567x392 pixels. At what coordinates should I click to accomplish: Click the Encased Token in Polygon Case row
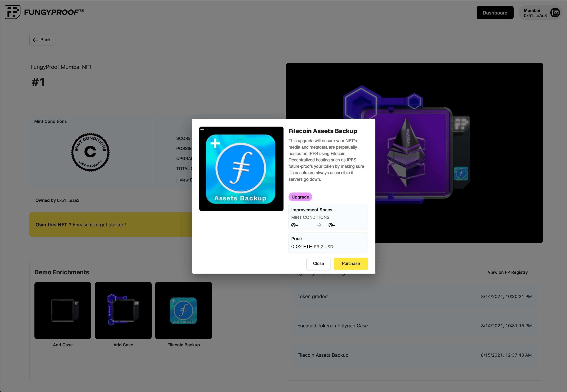point(415,326)
